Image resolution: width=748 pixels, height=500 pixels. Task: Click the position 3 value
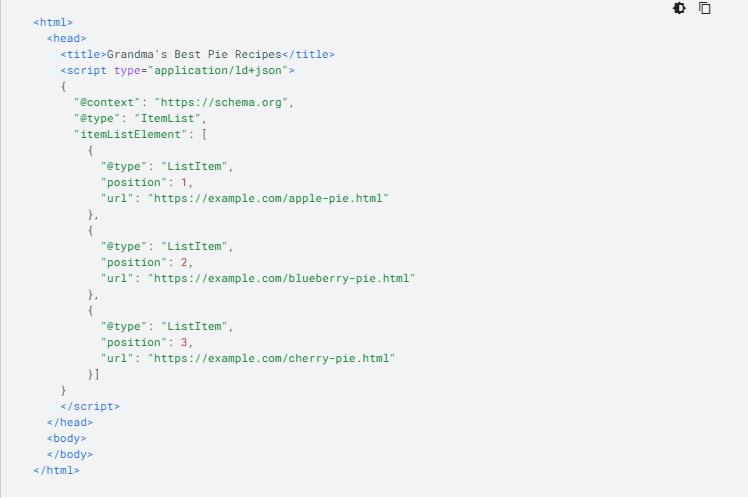click(x=184, y=343)
